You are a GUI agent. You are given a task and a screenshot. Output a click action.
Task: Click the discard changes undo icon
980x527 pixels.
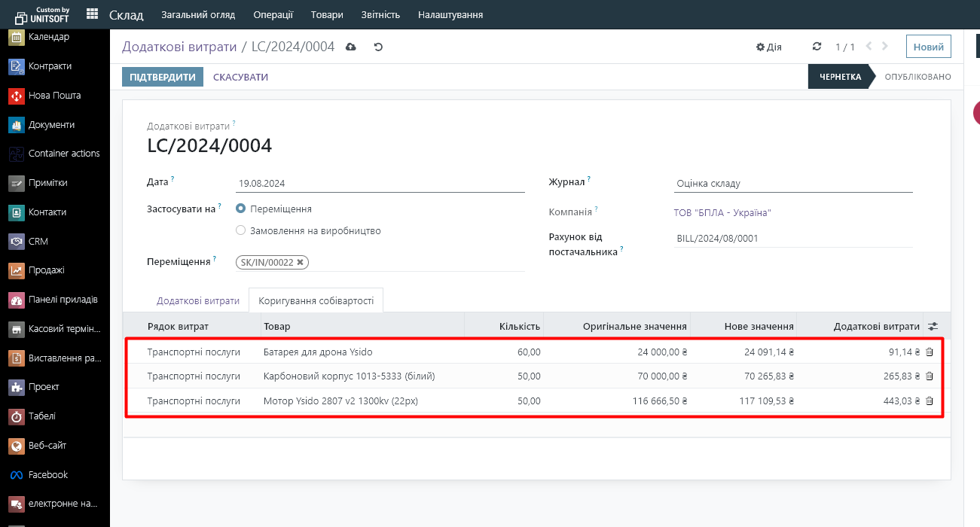(378, 47)
